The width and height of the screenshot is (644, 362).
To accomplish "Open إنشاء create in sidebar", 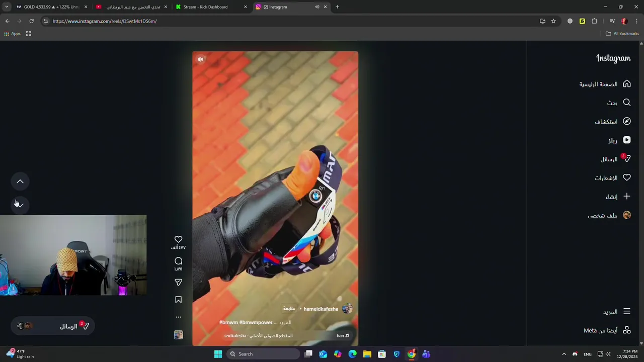I will click(x=618, y=197).
